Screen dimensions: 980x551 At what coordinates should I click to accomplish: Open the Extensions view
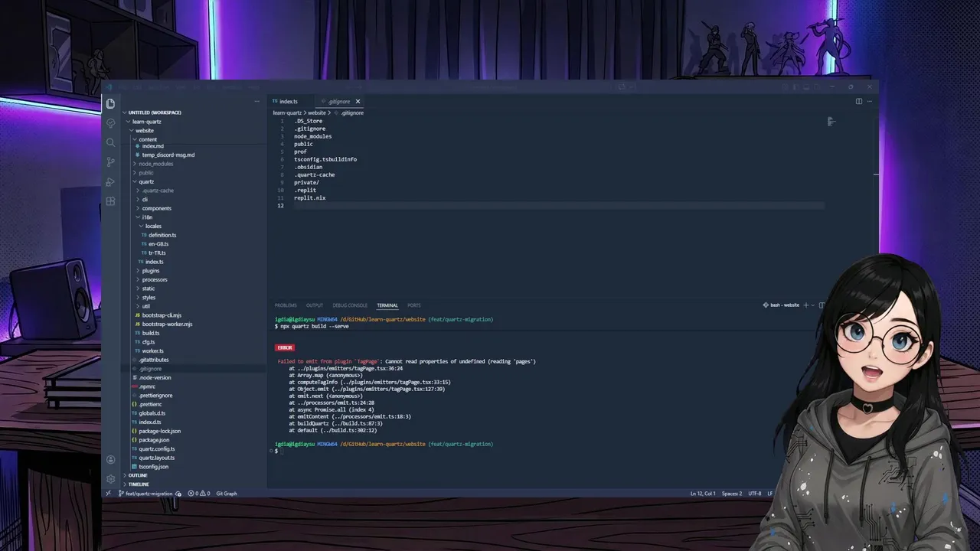(111, 201)
